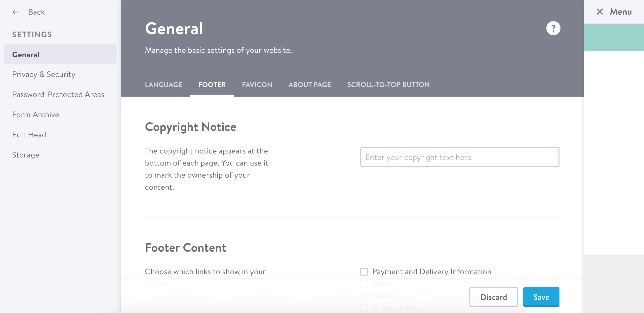The image size is (644, 313).
Task: Click the Menu label at top right
Action: (x=621, y=12)
